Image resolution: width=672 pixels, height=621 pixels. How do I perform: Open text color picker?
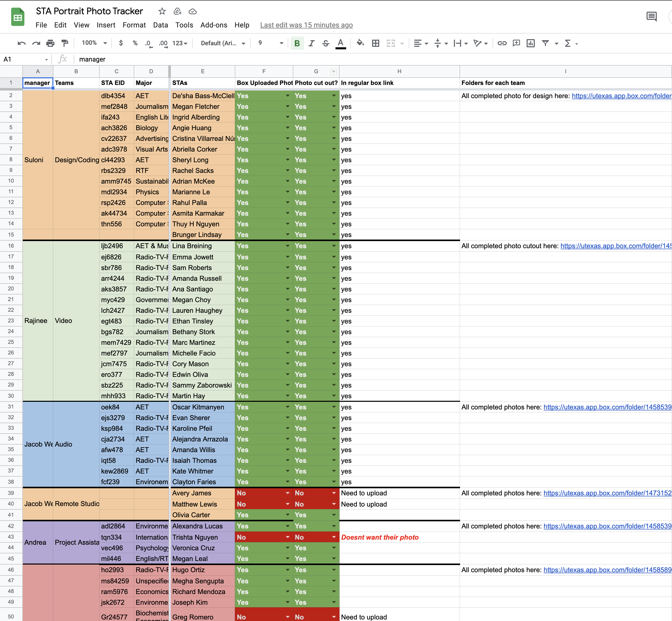[341, 43]
